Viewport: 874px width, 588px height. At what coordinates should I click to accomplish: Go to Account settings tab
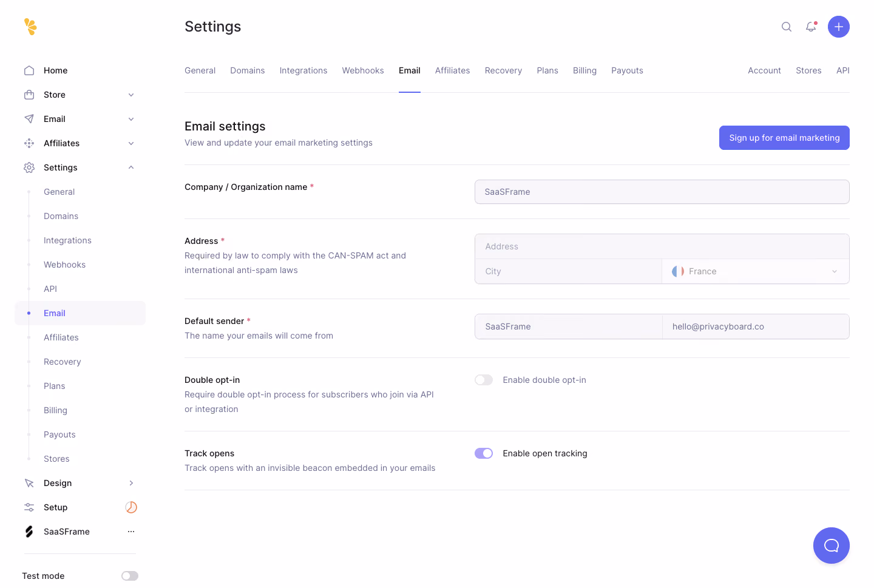pos(764,70)
